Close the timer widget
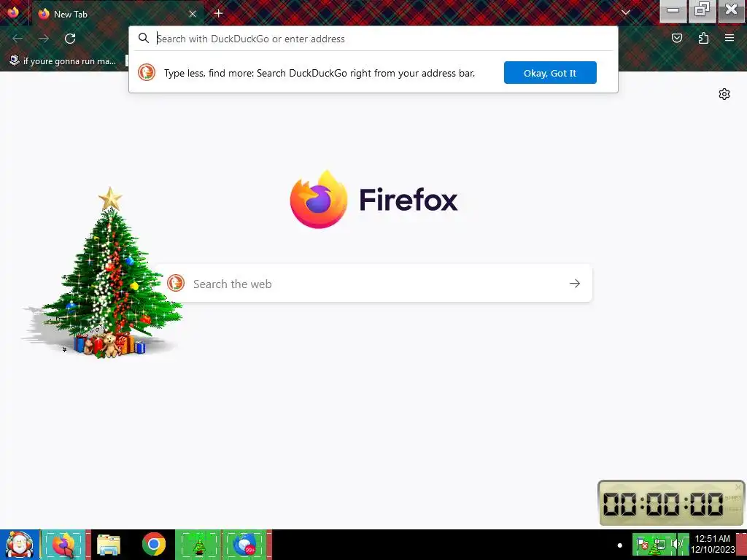747x560 pixels. click(x=738, y=486)
